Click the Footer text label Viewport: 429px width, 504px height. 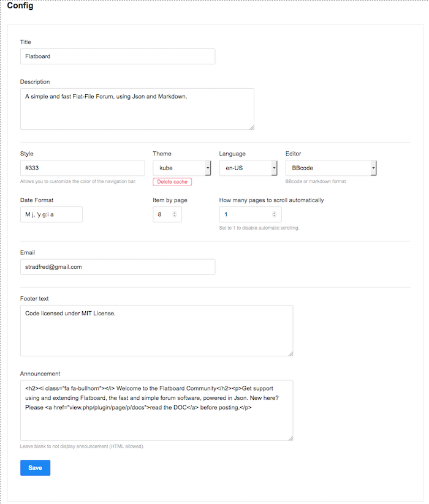click(x=34, y=299)
